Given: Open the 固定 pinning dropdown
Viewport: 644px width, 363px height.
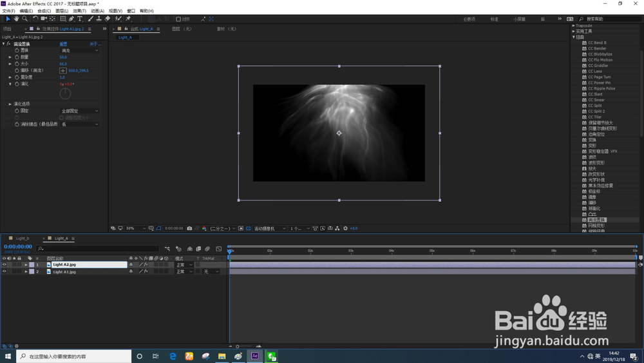Looking at the screenshot, I should point(80,111).
